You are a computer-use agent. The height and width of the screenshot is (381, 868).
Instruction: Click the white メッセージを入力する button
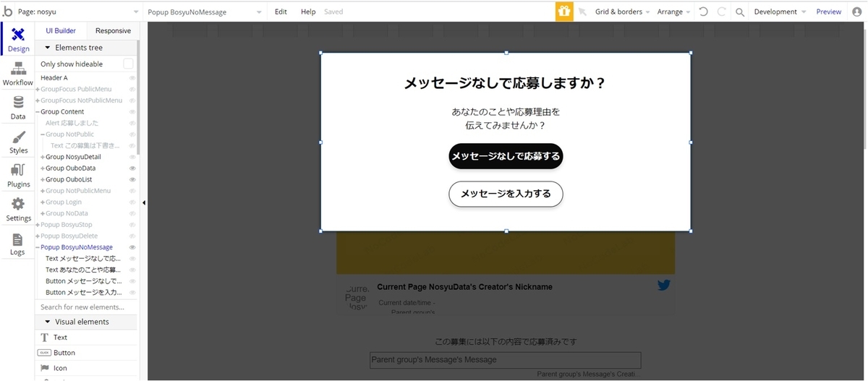point(506,194)
